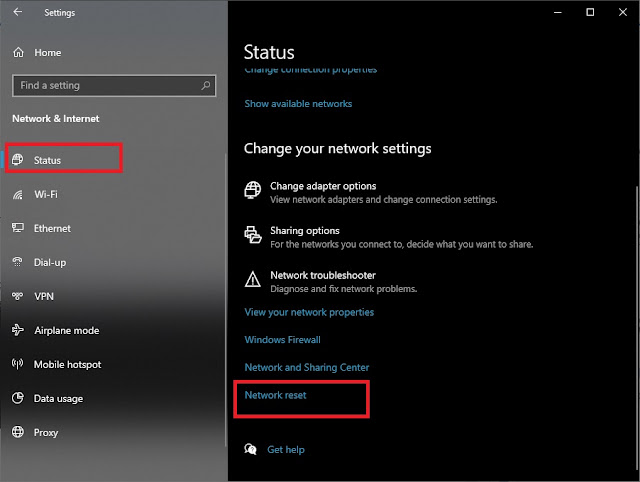Click the Change your network settings heading
The height and width of the screenshot is (482, 640).
(x=338, y=149)
